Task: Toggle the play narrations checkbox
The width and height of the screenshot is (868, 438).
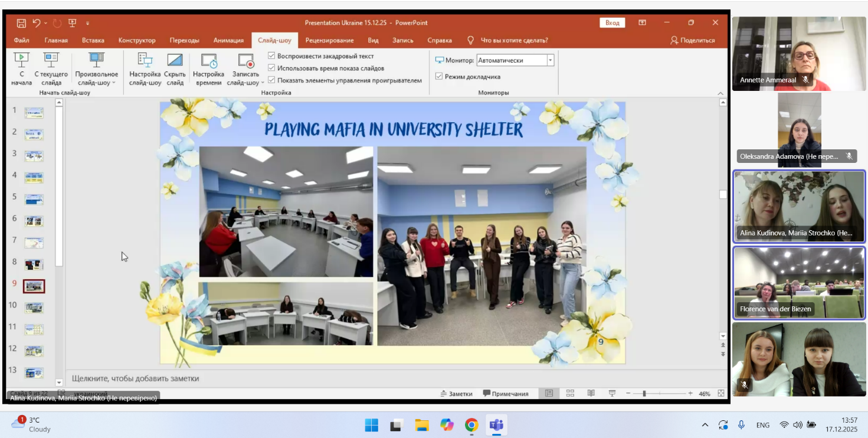Action: pyautogui.click(x=271, y=56)
